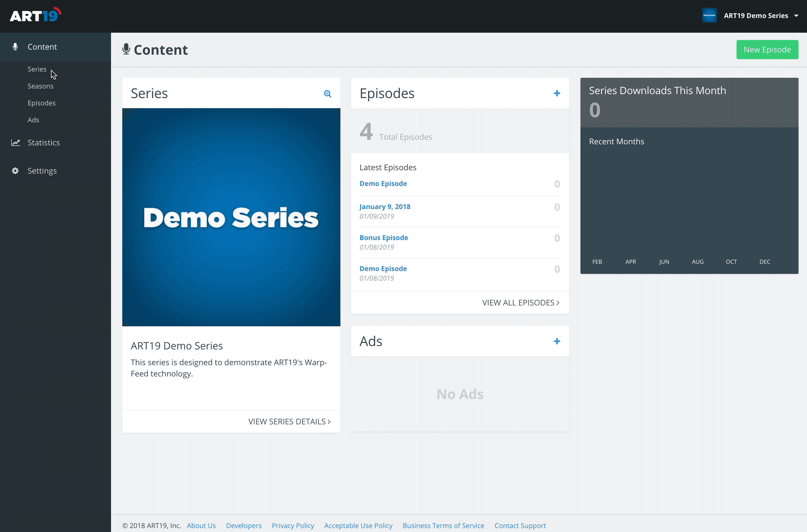Click the 01/09/2019 date text

(376, 216)
